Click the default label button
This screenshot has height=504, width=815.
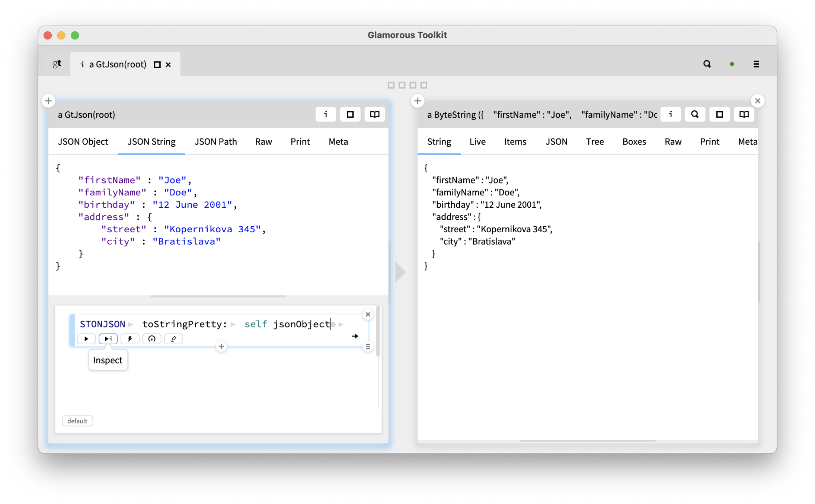pos(77,421)
